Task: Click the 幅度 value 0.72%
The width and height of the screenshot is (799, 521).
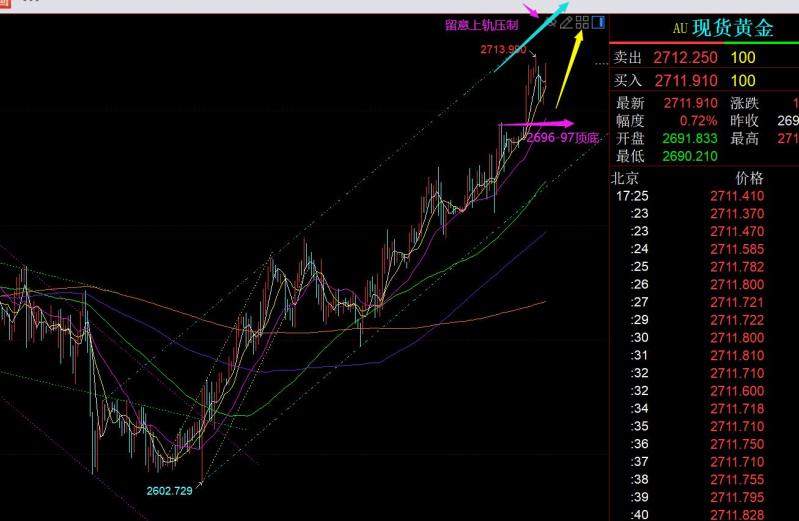Action: point(698,121)
